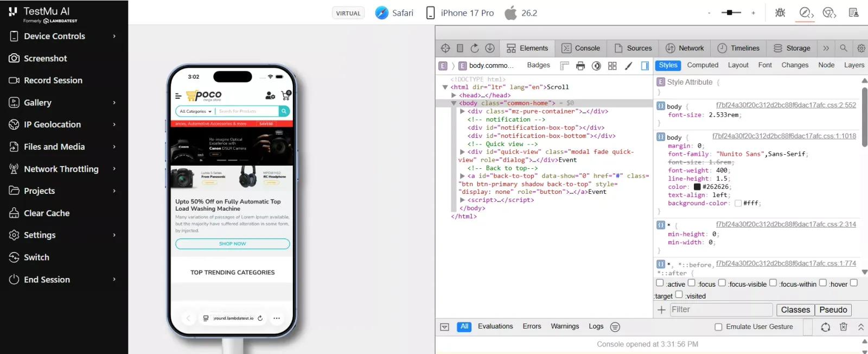Click the test log flask icon
The height and width of the screenshot is (354, 868).
point(853,12)
